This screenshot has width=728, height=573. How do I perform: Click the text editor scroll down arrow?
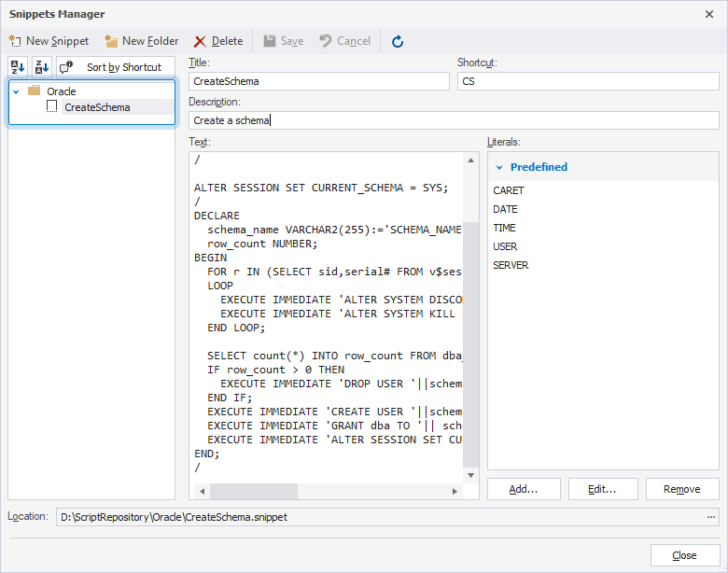click(x=470, y=476)
